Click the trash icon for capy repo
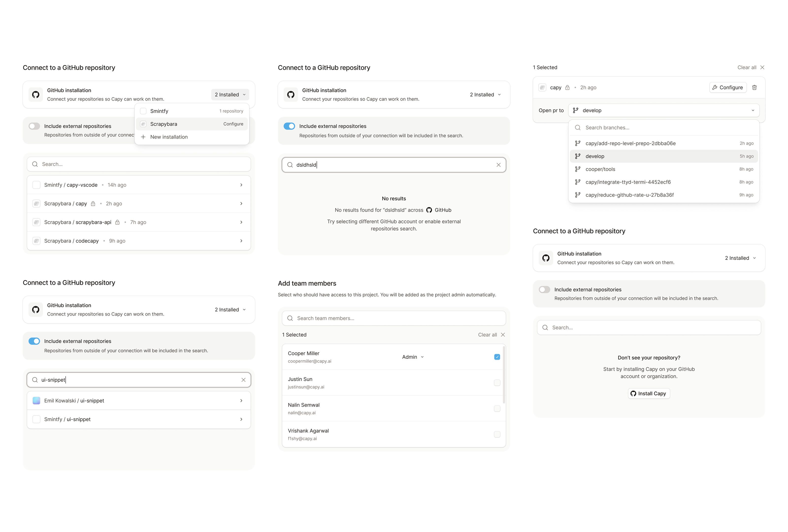Screen dimensions: 788x532 tap(754, 87)
